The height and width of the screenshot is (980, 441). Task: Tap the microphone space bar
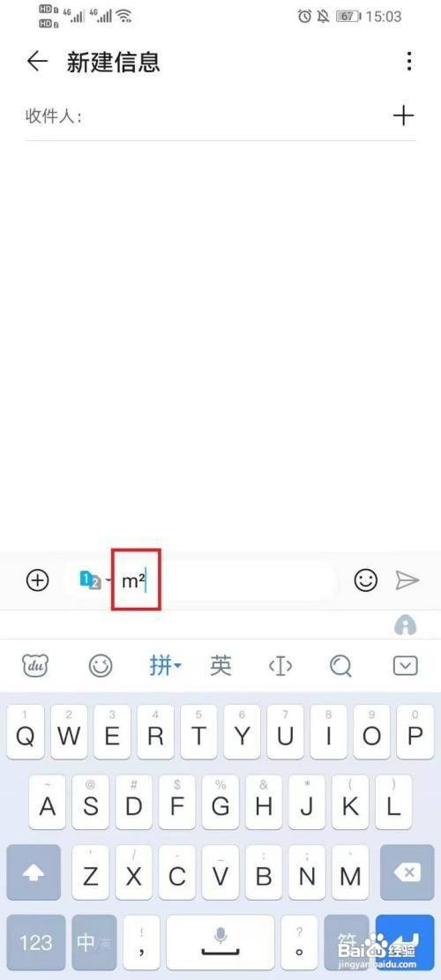click(x=220, y=942)
